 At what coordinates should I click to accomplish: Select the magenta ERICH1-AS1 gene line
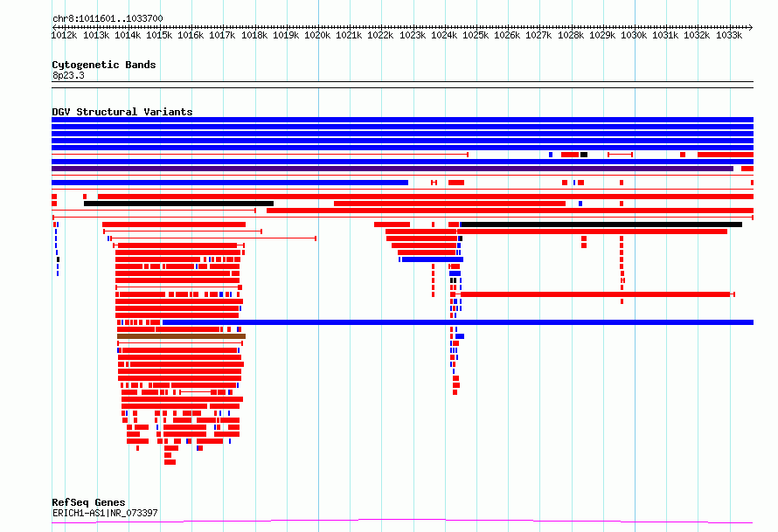tap(402, 521)
